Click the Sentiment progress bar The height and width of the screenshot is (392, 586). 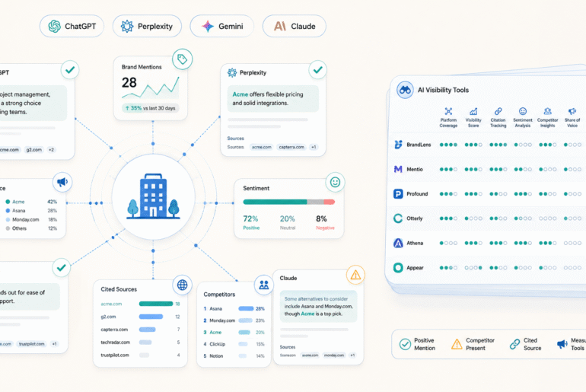pos(289,202)
